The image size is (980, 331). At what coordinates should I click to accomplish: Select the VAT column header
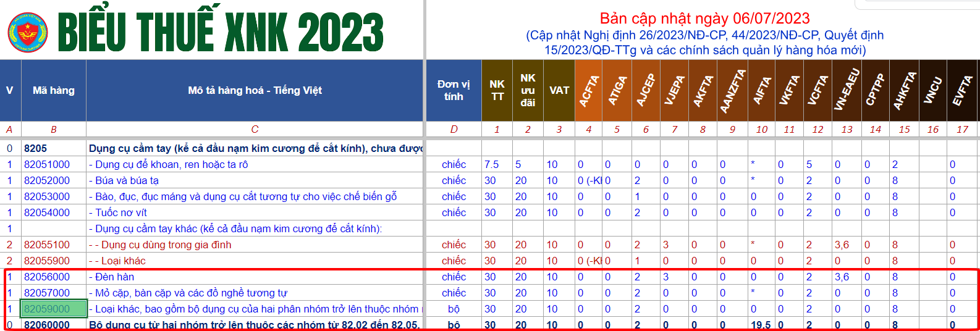tap(559, 90)
